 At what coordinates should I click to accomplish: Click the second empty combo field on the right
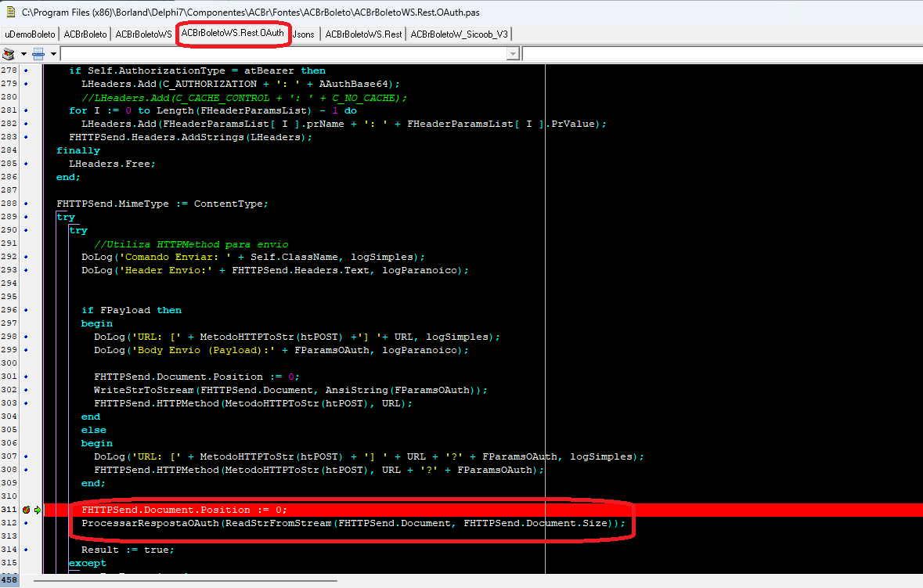723,54
